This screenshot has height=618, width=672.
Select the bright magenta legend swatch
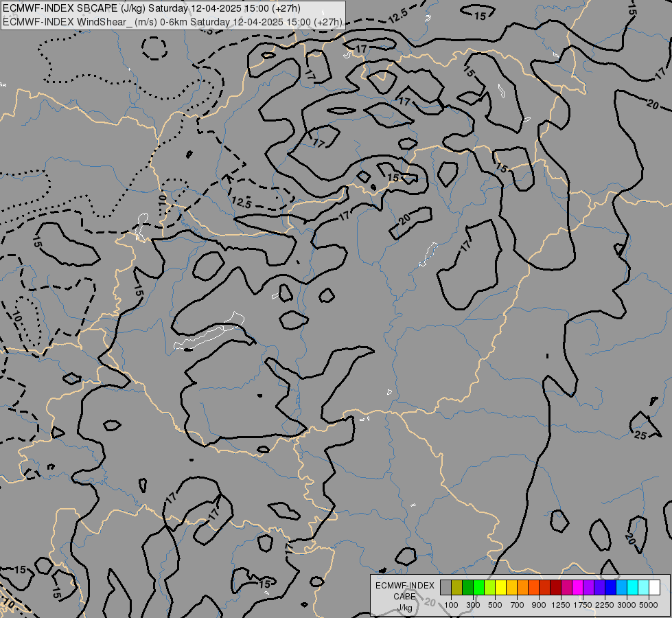click(x=577, y=587)
